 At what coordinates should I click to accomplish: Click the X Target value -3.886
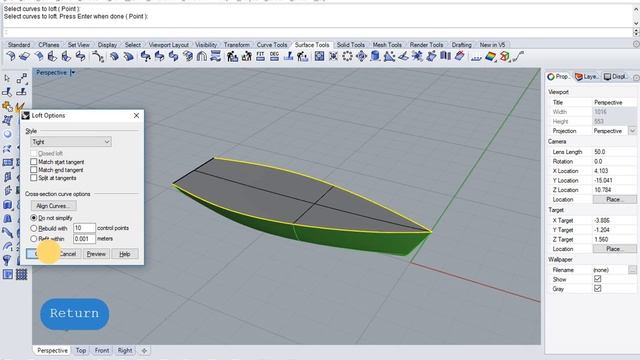coord(614,220)
